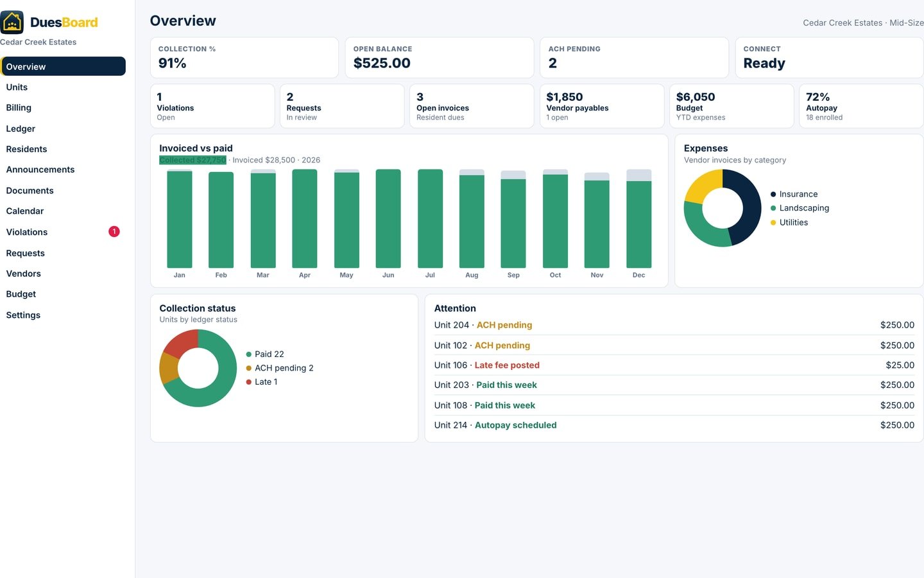Open Announcements from the sidebar
Image resolution: width=924 pixels, height=578 pixels.
(x=63, y=170)
